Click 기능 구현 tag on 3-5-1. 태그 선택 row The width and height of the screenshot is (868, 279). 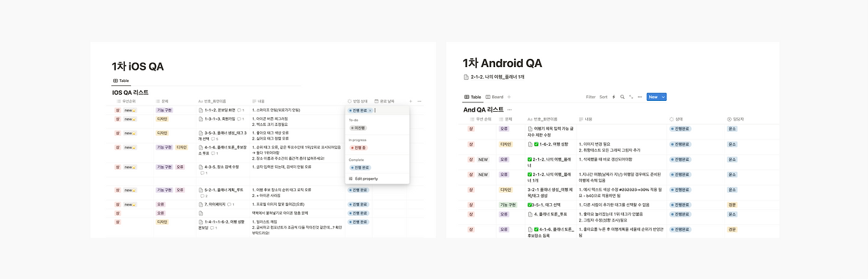(509, 204)
